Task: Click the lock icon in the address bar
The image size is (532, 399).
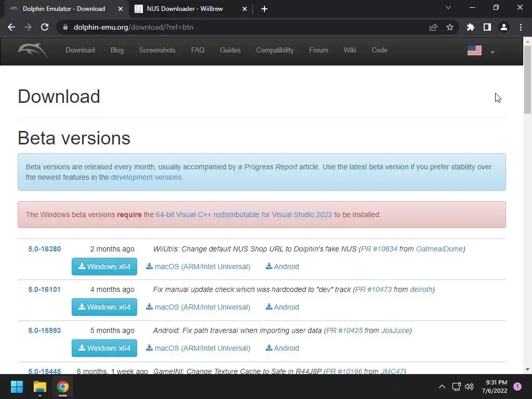Action: coord(65,27)
